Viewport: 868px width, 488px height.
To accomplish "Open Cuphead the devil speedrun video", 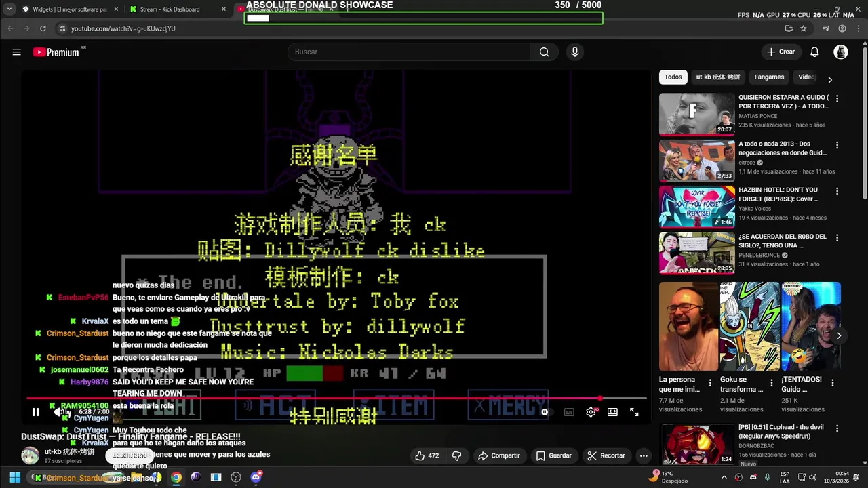I will click(697, 444).
